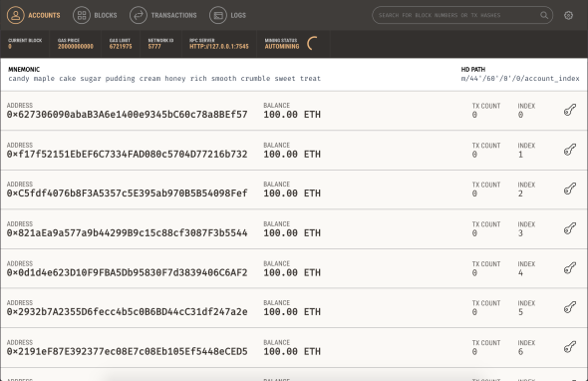Select the mnemonic phrase text
The height and width of the screenshot is (381, 588).
[x=164, y=79]
